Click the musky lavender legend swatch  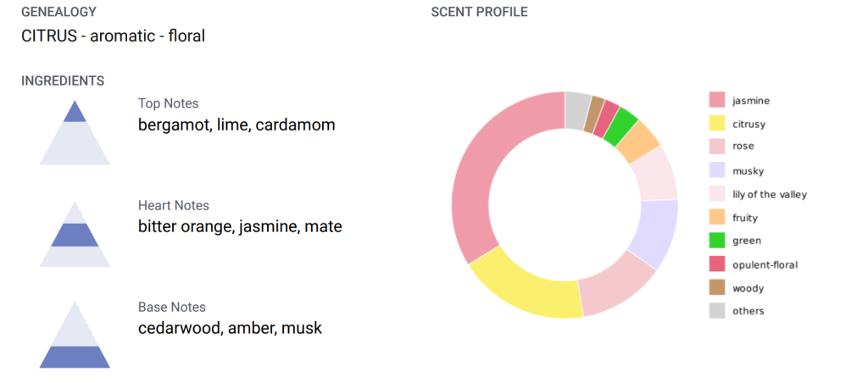coord(717,170)
